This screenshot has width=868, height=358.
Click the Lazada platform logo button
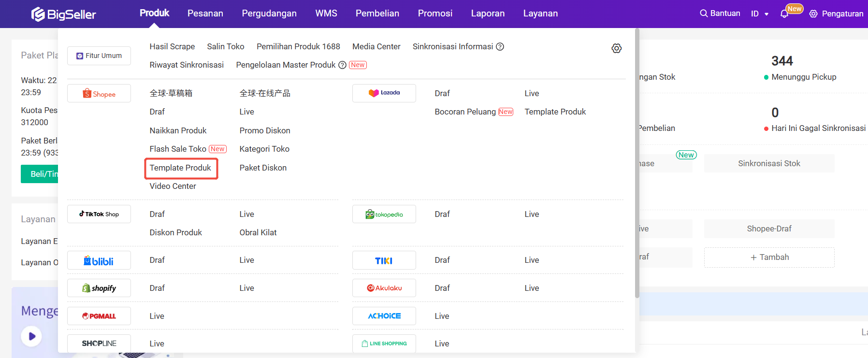(x=384, y=93)
